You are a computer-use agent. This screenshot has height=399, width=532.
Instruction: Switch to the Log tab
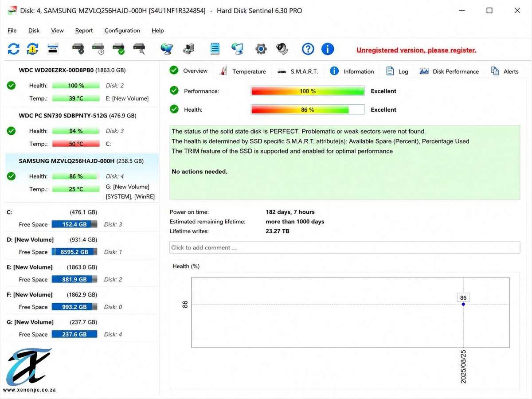click(397, 71)
